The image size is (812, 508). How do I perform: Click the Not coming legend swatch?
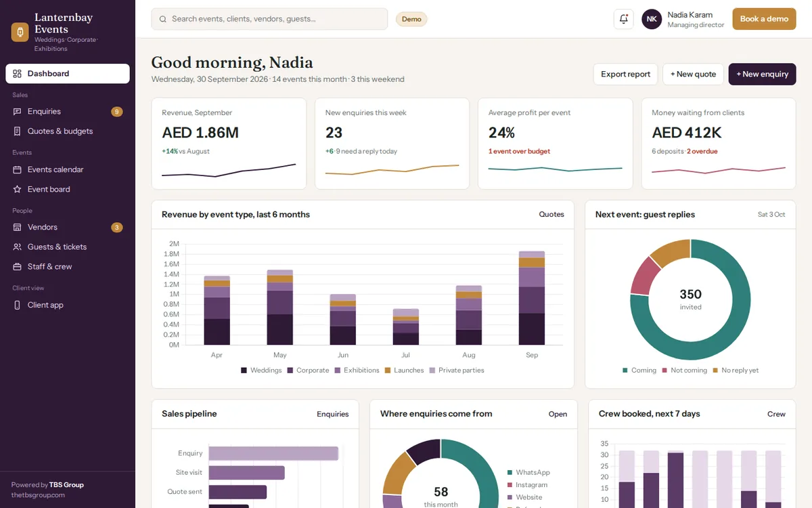click(665, 371)
